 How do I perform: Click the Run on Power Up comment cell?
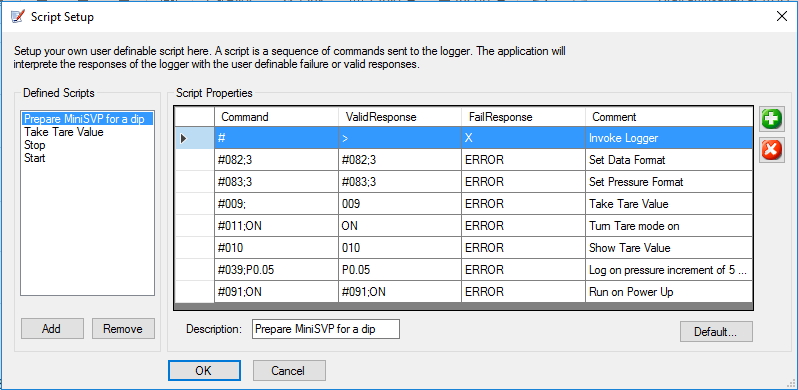tap(669, 292)
